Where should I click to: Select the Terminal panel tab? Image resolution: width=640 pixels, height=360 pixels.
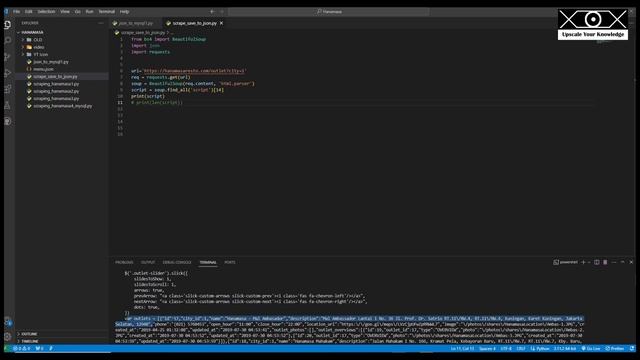[x=208, y=262]
